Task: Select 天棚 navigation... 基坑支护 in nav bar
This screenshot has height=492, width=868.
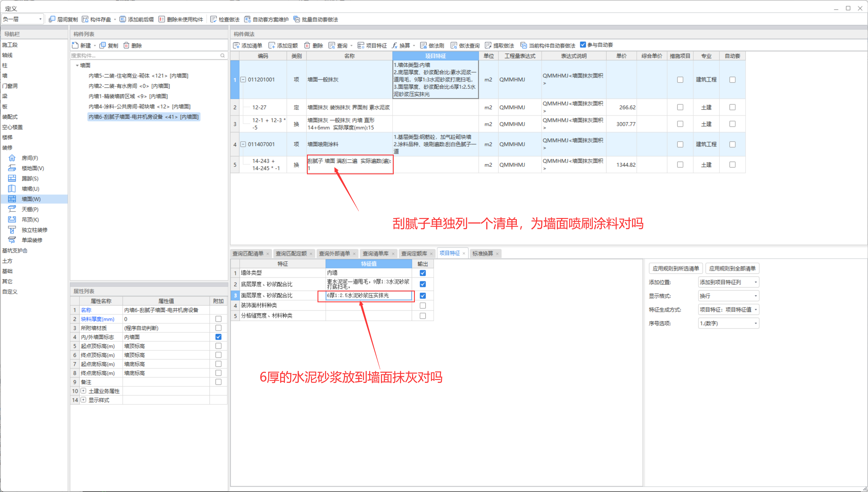Action: [15, 250]
